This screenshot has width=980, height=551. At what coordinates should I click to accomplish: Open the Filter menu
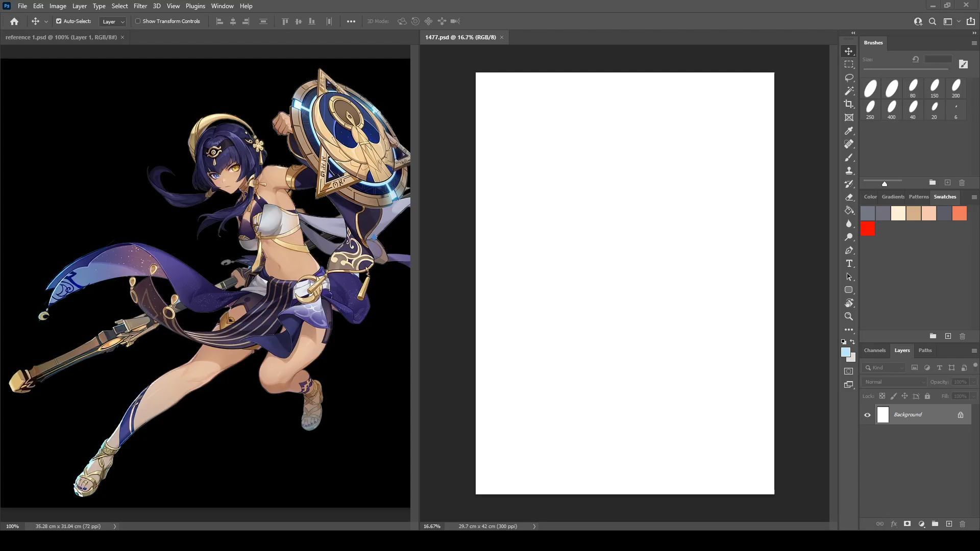point(140,6)
